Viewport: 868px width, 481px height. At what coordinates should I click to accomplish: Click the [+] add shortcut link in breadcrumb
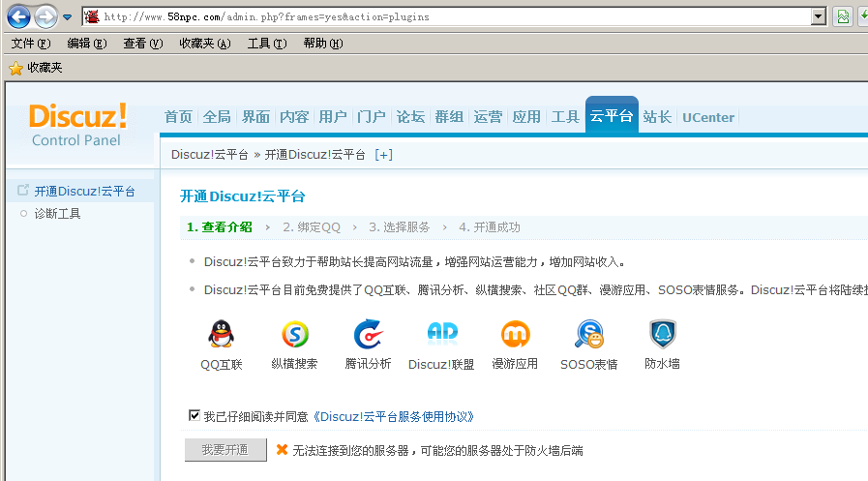(x=383, y=155)
